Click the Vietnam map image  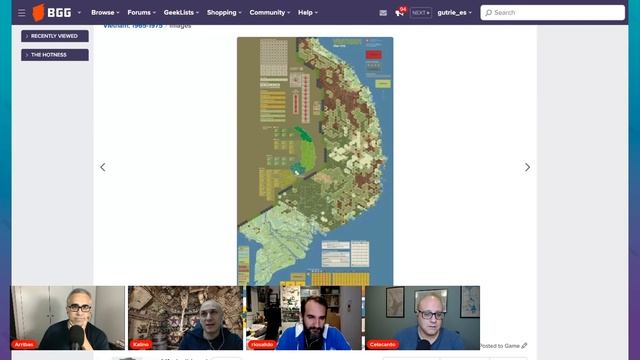315,161
